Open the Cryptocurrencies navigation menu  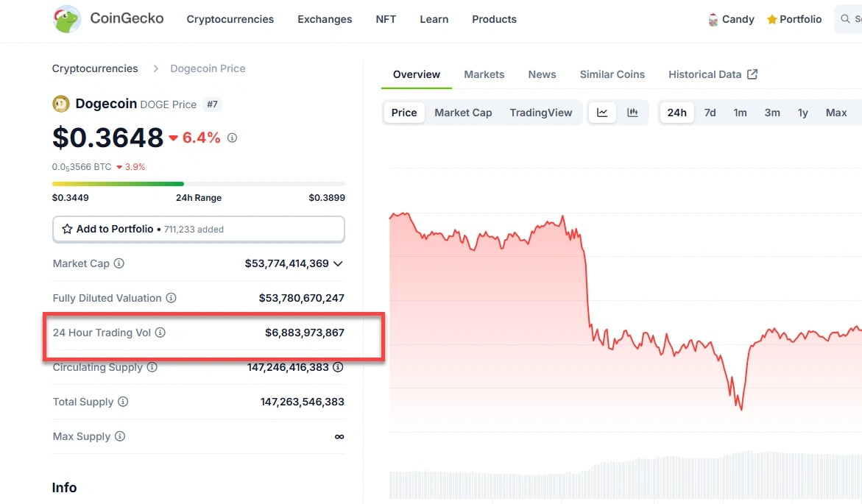click(230, 19)
